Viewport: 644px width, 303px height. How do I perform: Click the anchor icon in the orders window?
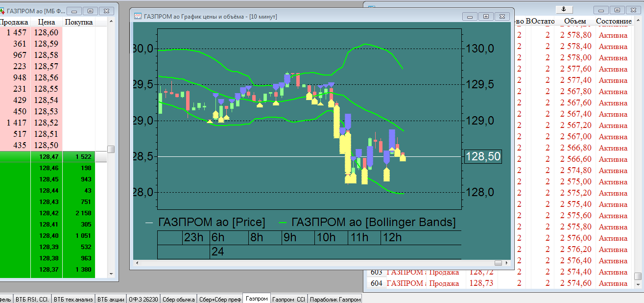click(x=564, y=9)
